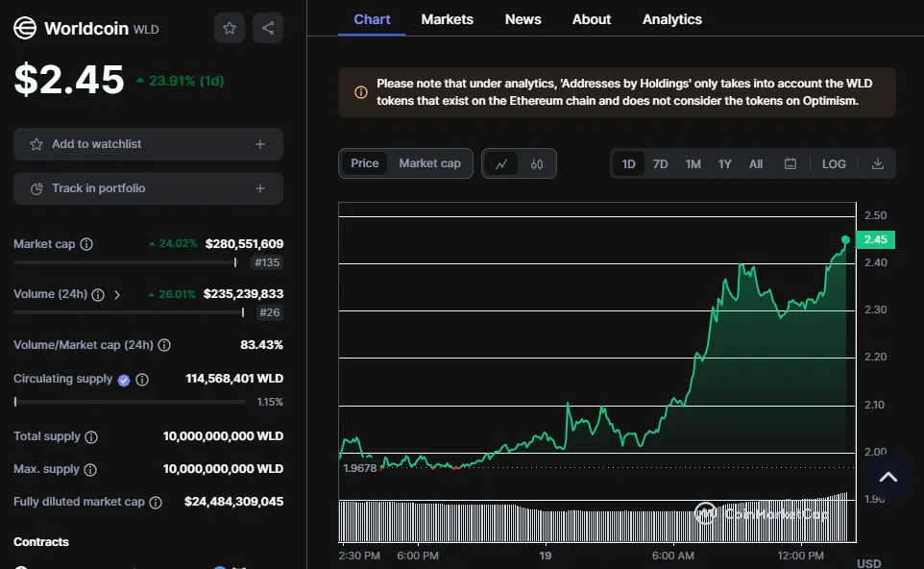Click the Worldcoin logo icon

[25, 28]
